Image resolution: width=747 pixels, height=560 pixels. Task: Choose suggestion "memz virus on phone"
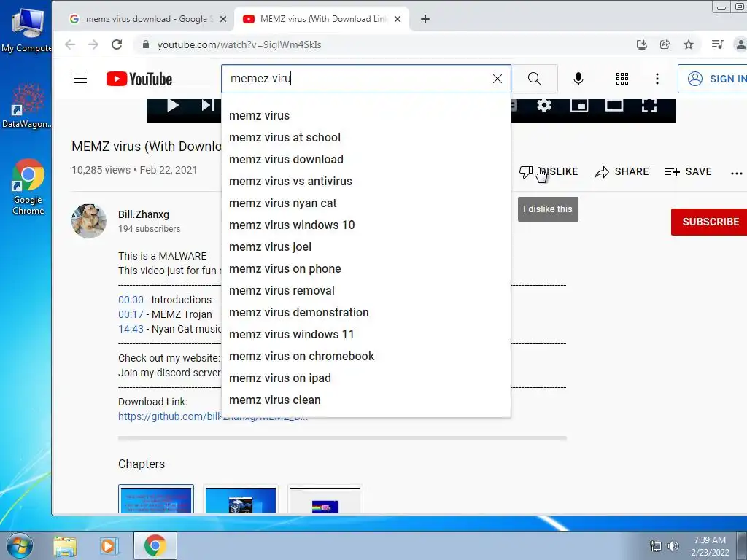pyautogui.click(x=366, y=269)
